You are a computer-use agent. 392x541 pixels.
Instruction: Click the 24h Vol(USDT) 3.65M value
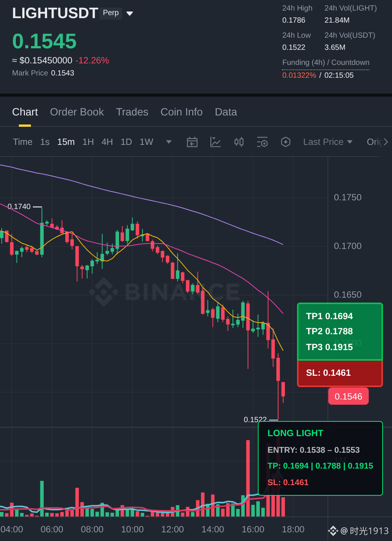coord(335,47)
